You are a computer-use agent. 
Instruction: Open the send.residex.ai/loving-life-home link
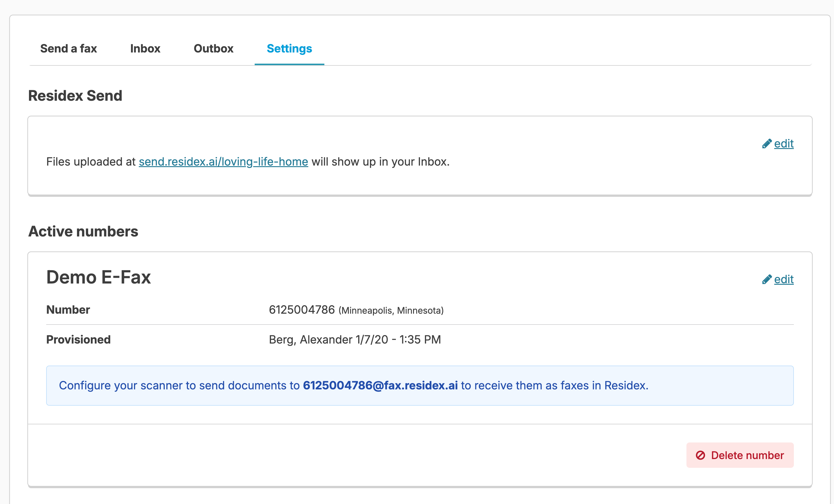[223, 162]
